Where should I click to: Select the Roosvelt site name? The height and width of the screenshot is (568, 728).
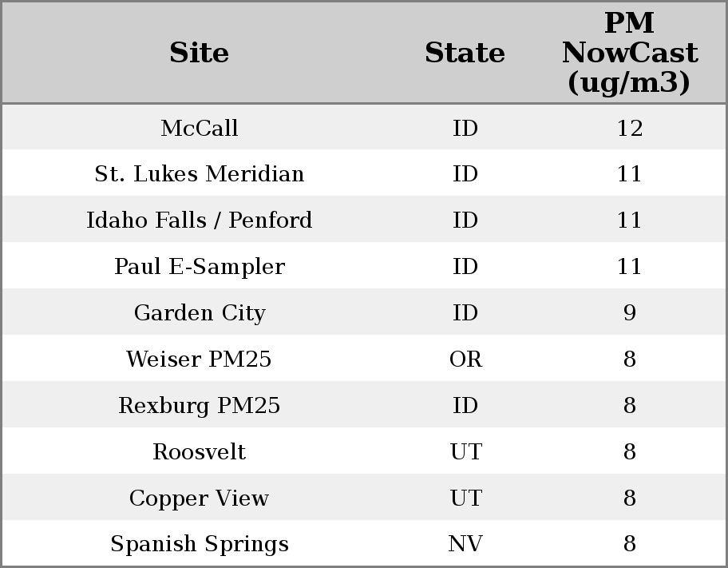[x=200, y=452]
